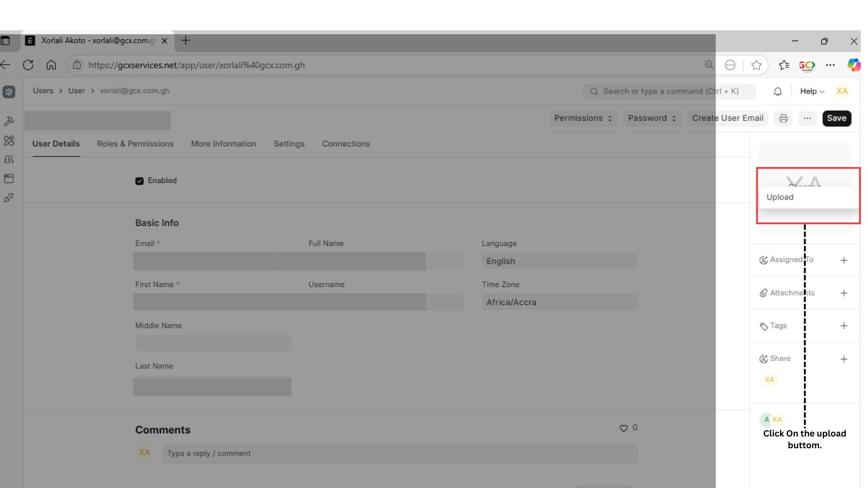Switch to User Details tab
The width and height of the screenshot is (868, 488).
click(x=56, y=144)
